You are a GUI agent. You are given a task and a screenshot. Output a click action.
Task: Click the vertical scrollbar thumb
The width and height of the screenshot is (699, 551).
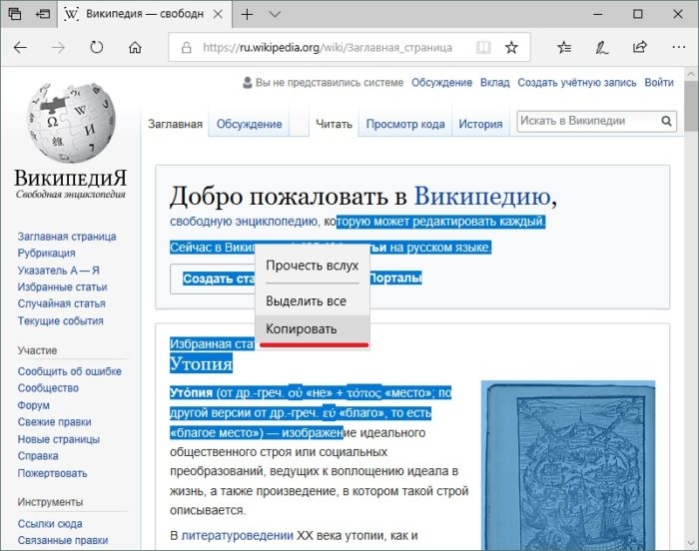coord(691,106)
